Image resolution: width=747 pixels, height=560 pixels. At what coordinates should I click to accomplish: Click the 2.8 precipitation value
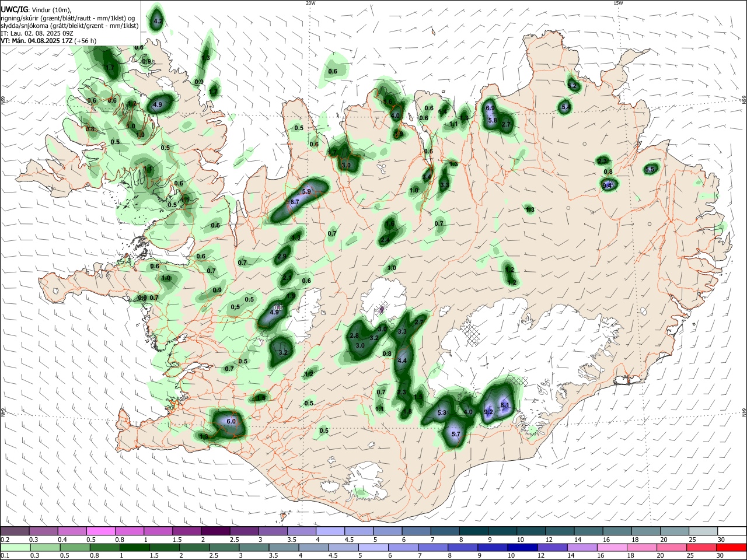354,336
